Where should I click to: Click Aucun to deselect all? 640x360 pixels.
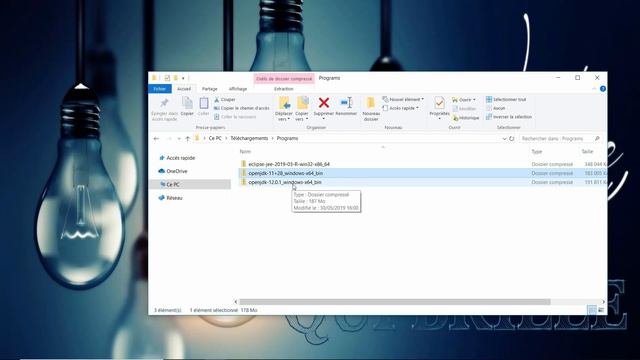(x=496, y=108)
